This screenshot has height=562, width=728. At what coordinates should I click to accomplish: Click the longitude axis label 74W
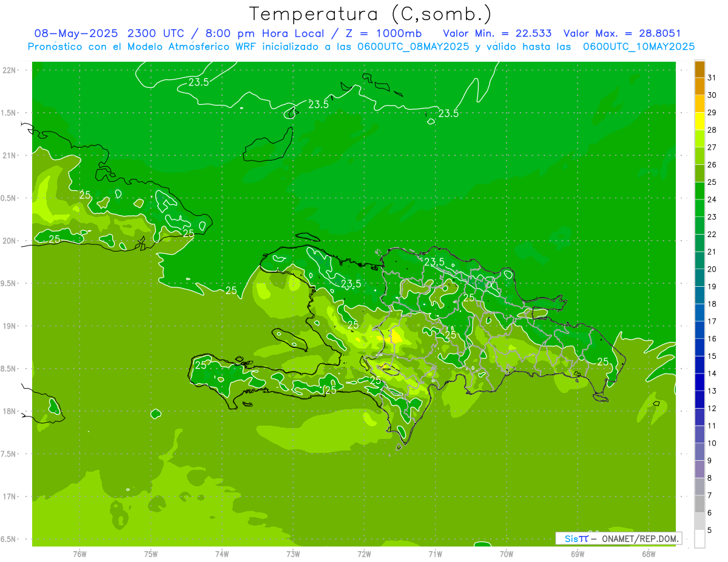pos(222,554)
